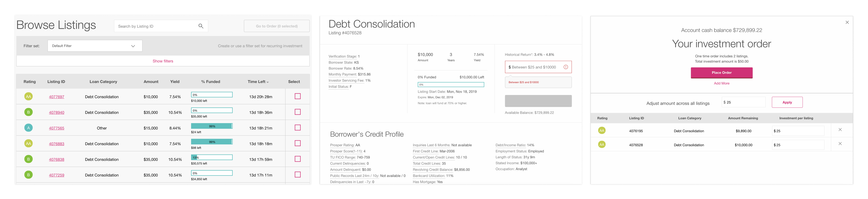This screenshot has height=199, width=868.
Task: Click the AA rating badge for listing 4077697
Action: pyautogui.click(x=29, y=96)
